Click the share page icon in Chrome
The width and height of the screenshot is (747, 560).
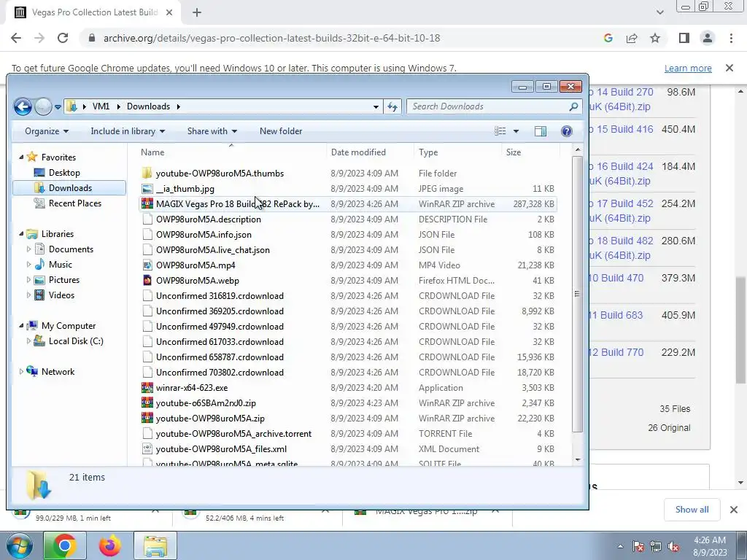pyautogui.click(x=632, y=38)
